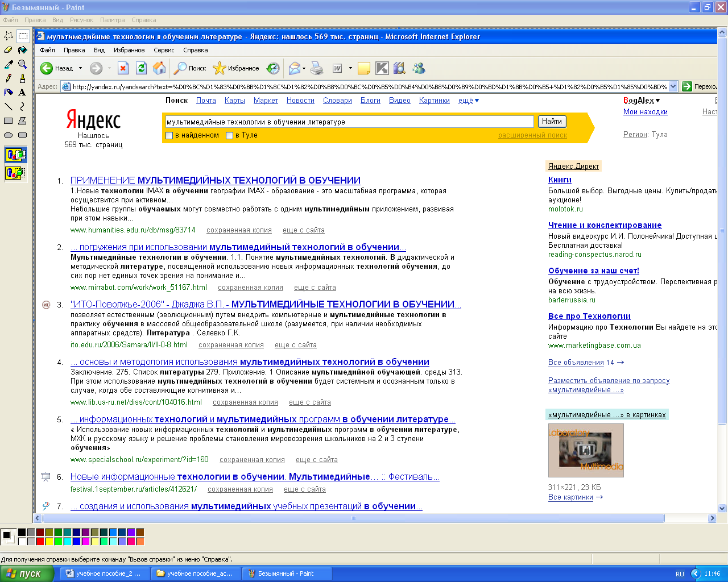Image resolution: width=728 pixels, height=582 pixels.
Task: Open the address bar URL dropdown arrow
Action: pos(673,86)
